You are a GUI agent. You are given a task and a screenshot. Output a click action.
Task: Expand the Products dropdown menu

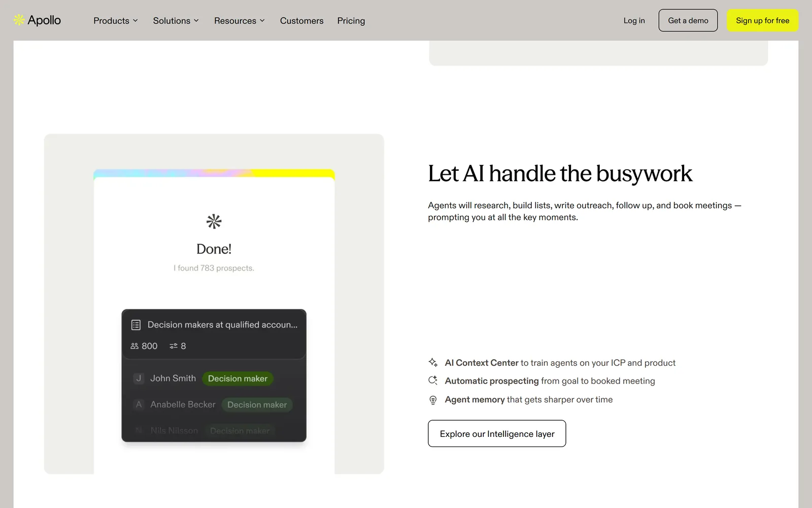click(x=116, y=21)
